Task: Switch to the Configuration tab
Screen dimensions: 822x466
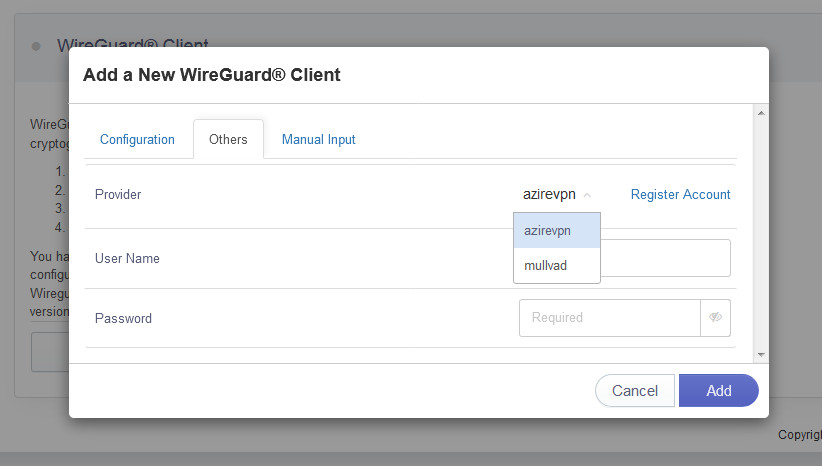Action: click(x=137, y=139)
